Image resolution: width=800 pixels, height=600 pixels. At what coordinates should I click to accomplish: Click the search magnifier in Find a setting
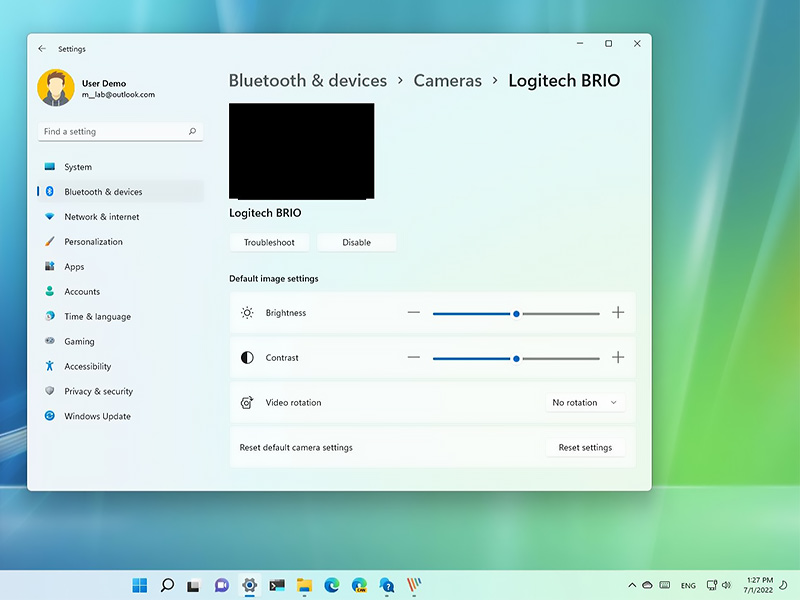click(x=192, y=131)
